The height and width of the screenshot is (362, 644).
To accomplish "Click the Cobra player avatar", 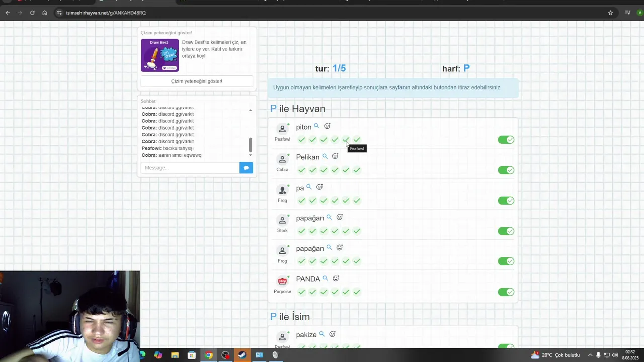I will (282, 159).
